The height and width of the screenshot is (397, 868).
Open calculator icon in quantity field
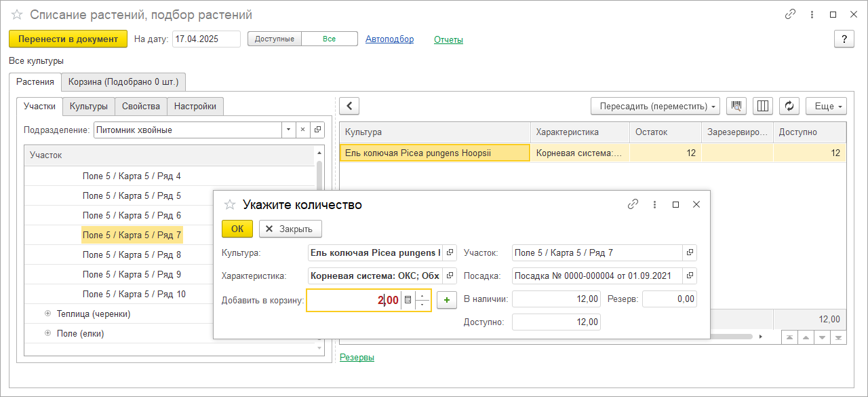[408, 300]
